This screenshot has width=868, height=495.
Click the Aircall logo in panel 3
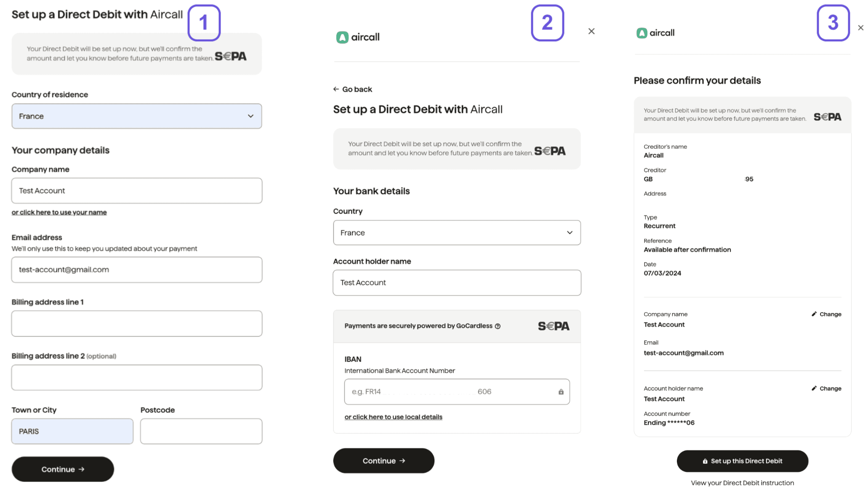pyautogui.click(x=655, y=32)
